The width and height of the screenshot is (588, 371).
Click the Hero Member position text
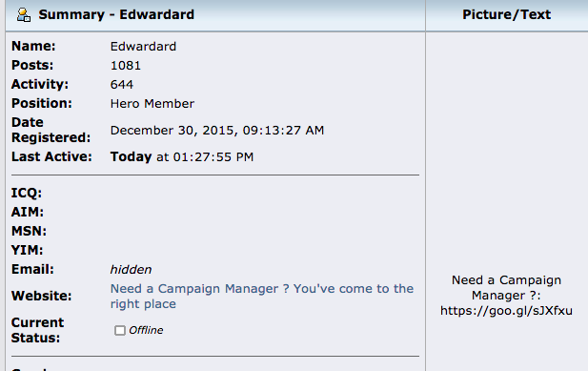[x=152, y=104]
